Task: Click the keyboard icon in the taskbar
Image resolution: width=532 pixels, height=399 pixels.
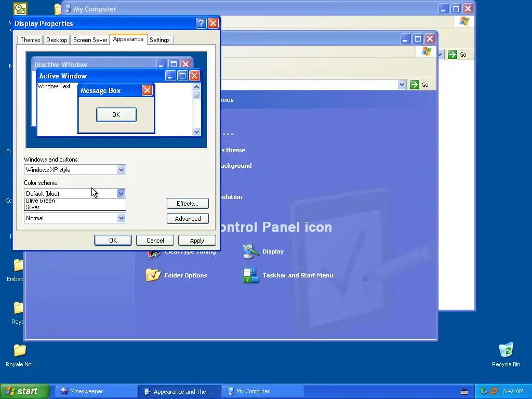Action: tap(464, 392)
